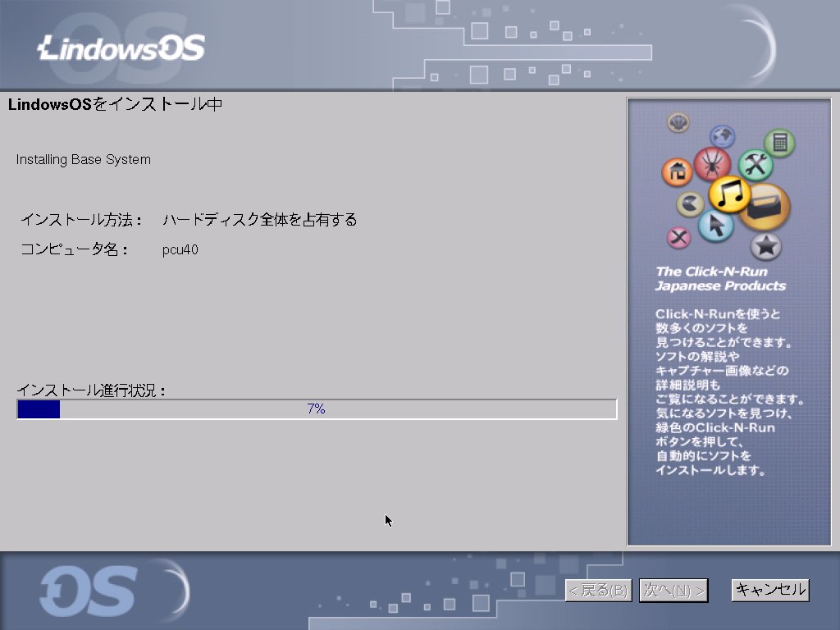Click the green crossed tools icon
The height and width of the screenshot is (630, 840).
(756, 165)
